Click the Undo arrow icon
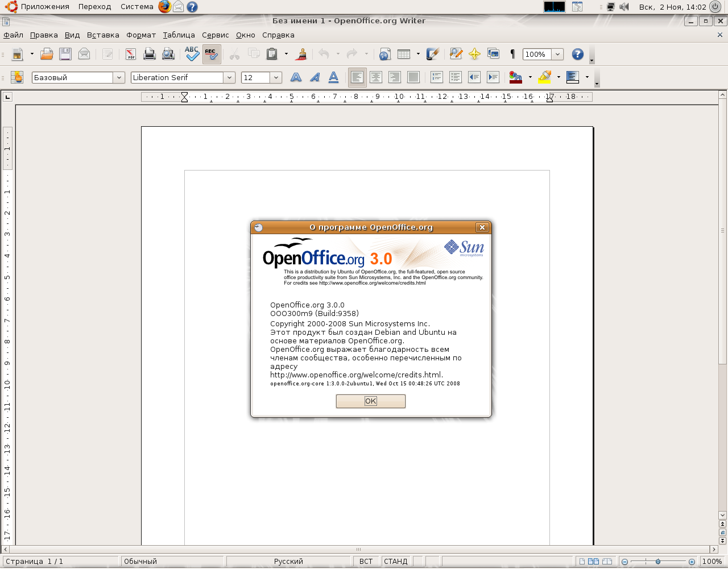The image size is (728, 569). pos(324,54)
